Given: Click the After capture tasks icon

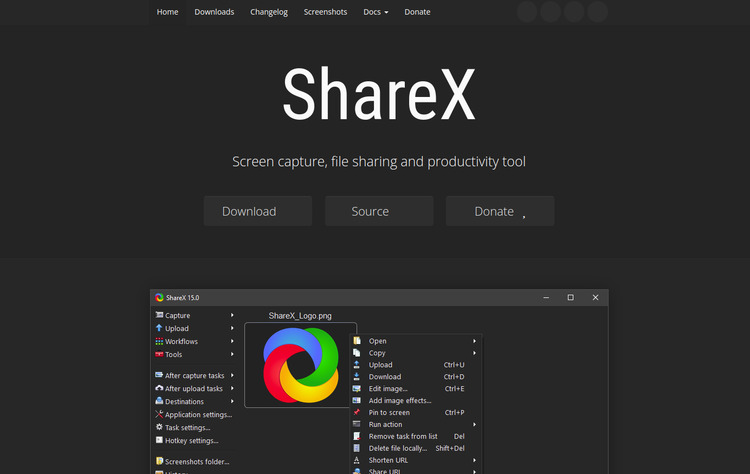Looking at the screenshot, I should coord(159,375).
